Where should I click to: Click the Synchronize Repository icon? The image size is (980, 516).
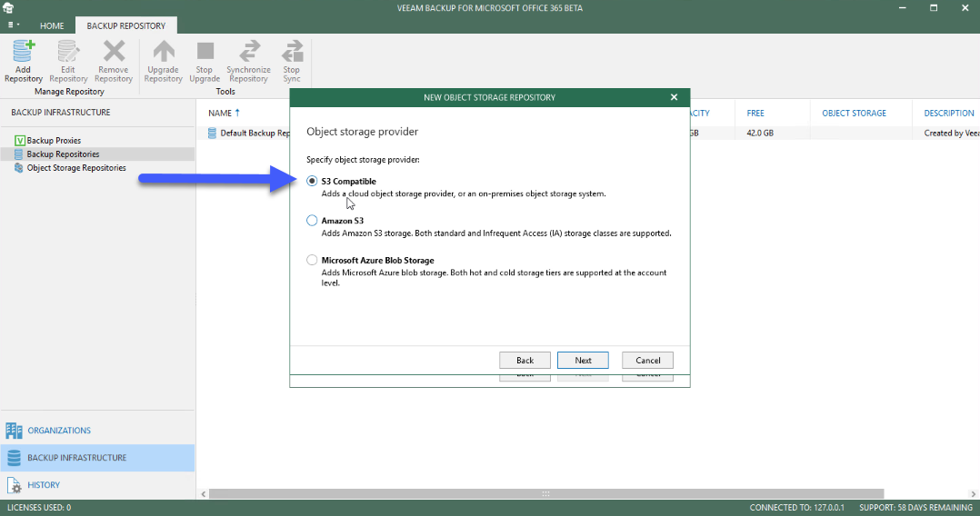point(249,51)
